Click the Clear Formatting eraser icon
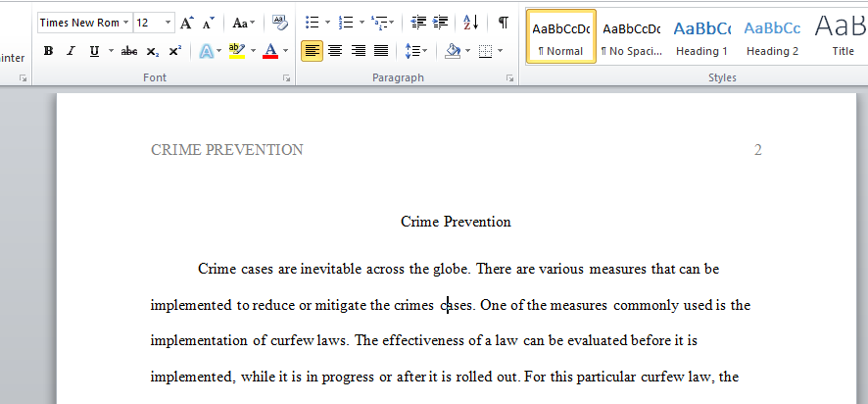Screen dimensions: 868x404 279,23
